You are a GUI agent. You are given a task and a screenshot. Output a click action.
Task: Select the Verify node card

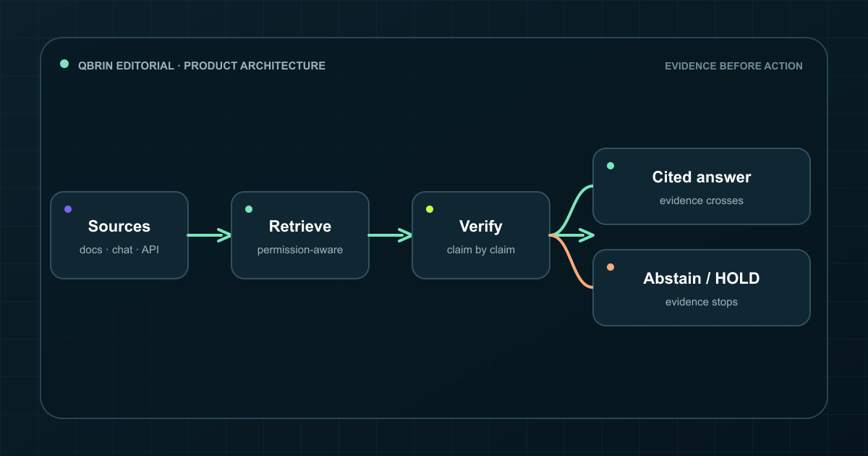(481, 235)
